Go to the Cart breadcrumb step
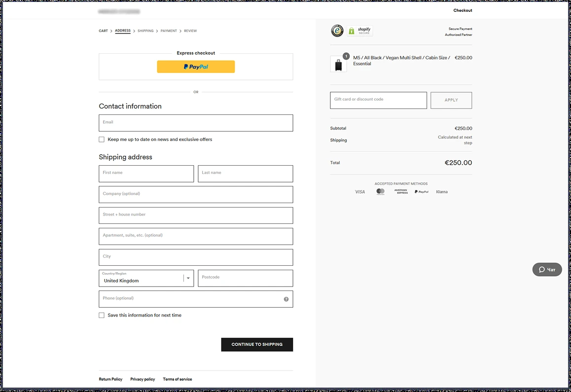This screenshot has height=392, width=571. point(103,31)
